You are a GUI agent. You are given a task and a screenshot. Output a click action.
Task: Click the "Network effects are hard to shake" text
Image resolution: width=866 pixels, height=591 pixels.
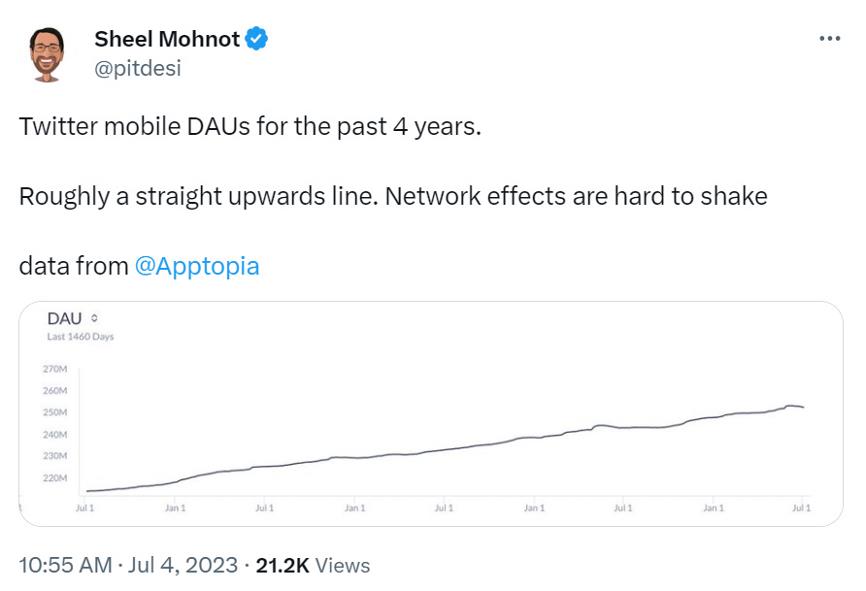pyautogui.click(x=576, y=196)
